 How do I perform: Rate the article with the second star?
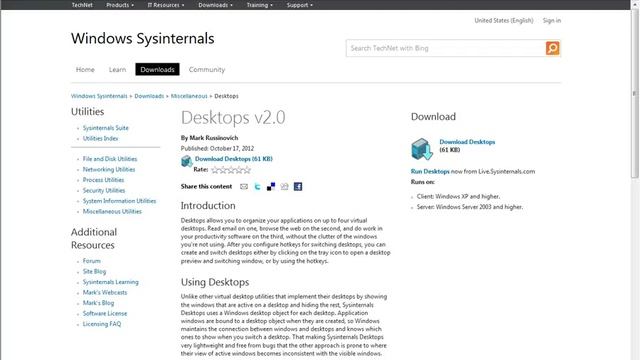point(223,170)
